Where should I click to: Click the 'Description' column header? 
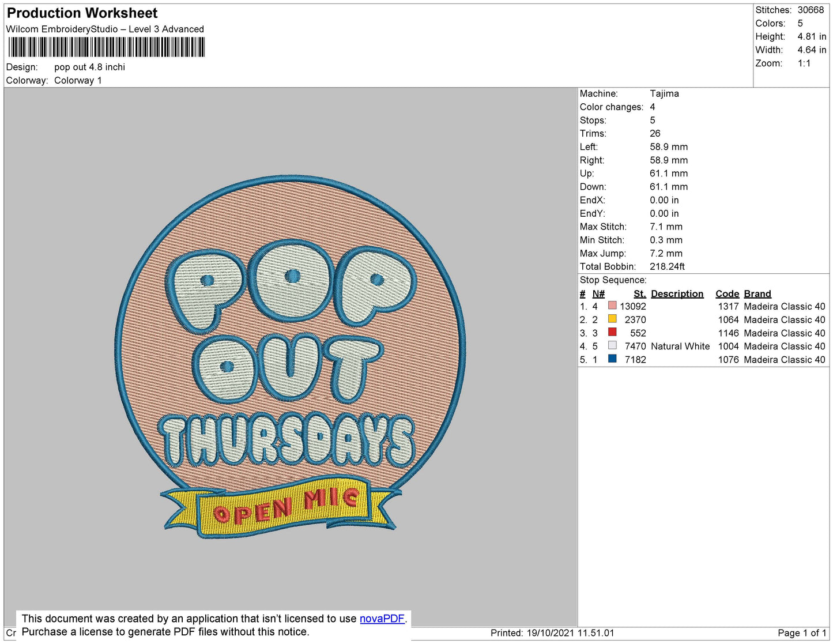pos(677,293)
